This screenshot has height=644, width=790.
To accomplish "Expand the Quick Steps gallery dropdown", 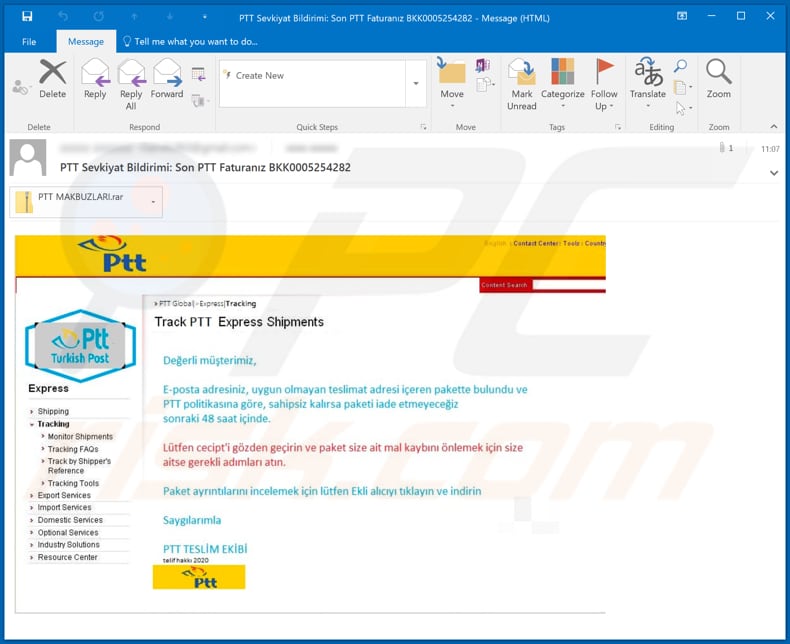I will [416, 84].
